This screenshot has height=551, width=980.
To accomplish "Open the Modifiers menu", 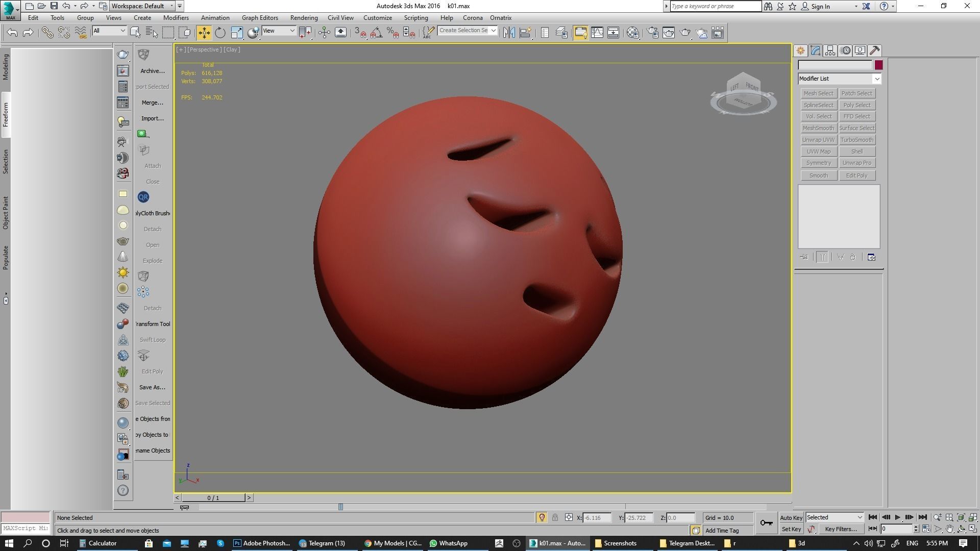I will tap(176, 17).
